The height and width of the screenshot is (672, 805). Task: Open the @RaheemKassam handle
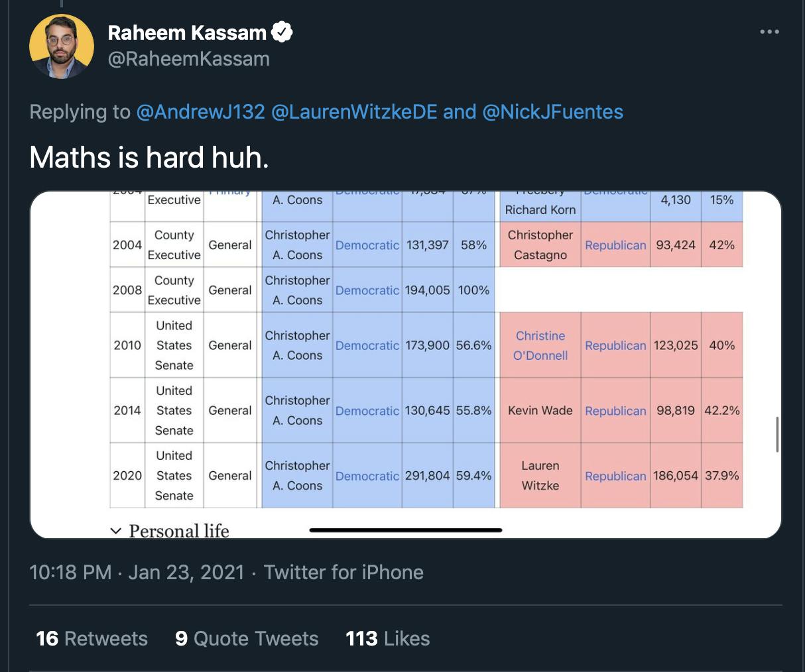pyautogui.click(x=188, y=59)
